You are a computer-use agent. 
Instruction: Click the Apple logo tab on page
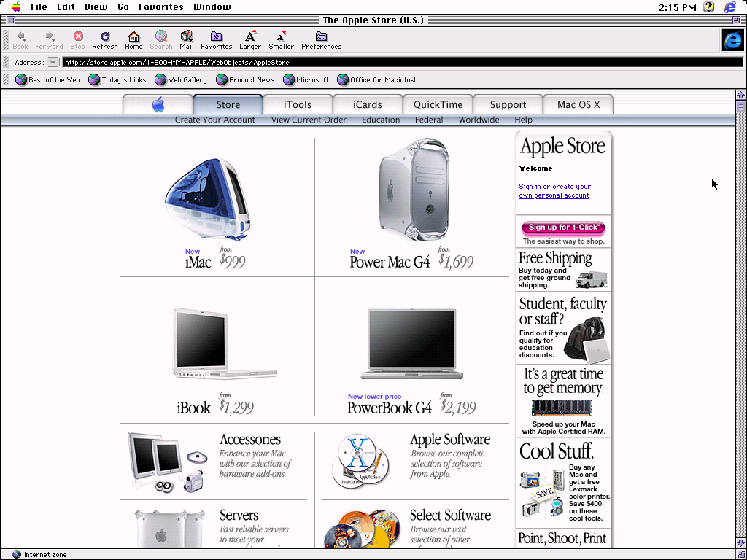click(x=158, y=104)
